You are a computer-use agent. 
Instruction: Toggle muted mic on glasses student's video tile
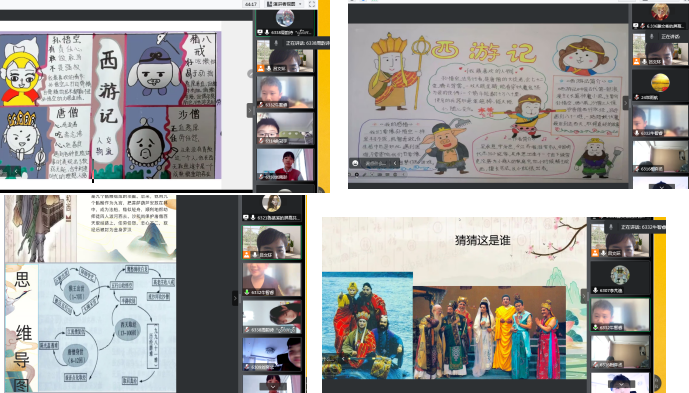(261, 141)
